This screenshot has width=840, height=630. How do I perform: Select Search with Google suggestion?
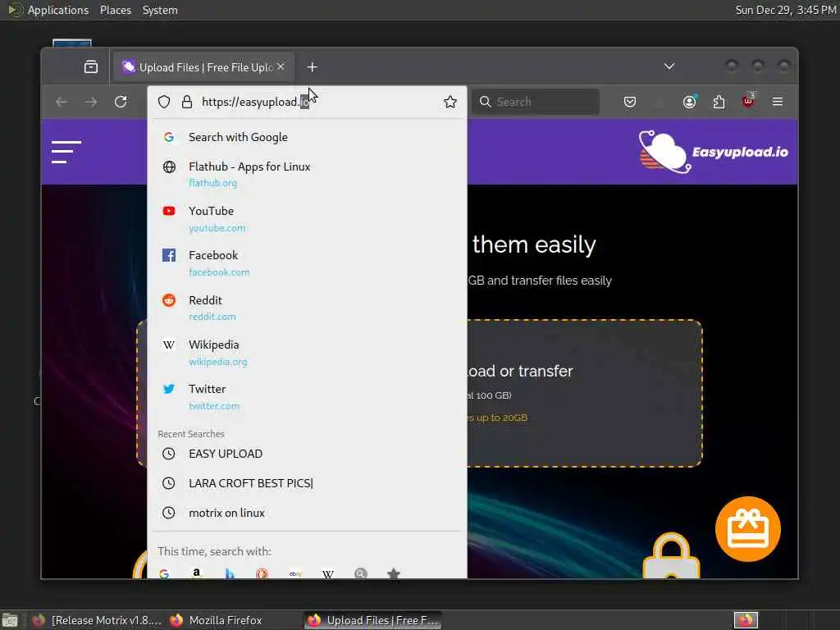click(x=307, y=137)
